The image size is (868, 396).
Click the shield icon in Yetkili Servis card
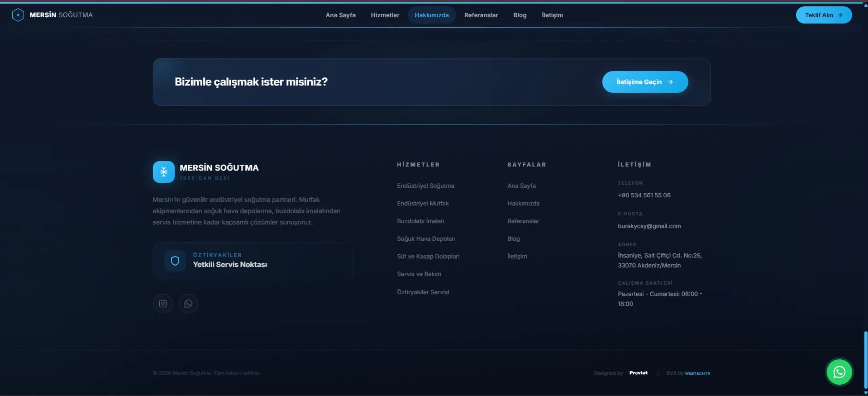(x=175, y=261)
